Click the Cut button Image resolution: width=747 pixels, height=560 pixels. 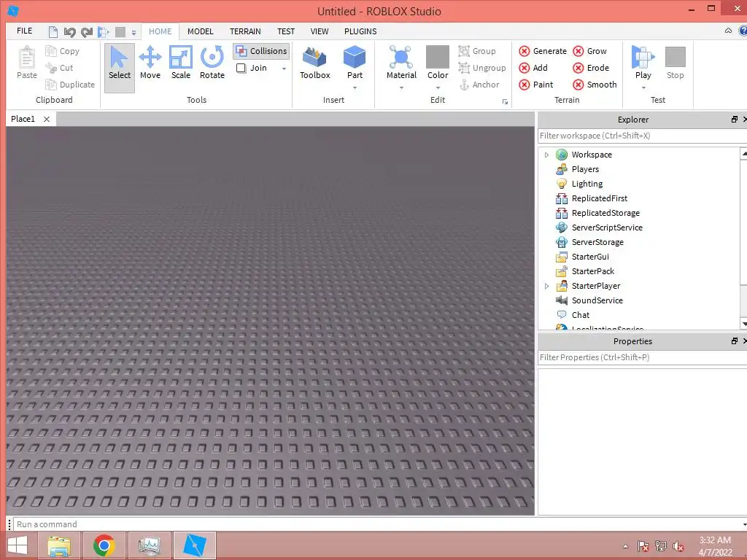(59, 68)
